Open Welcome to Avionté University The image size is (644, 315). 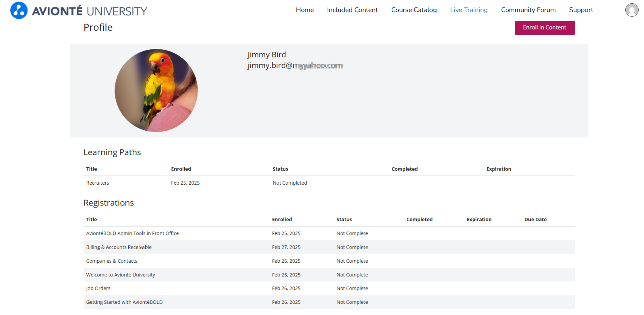coord(120,275)
